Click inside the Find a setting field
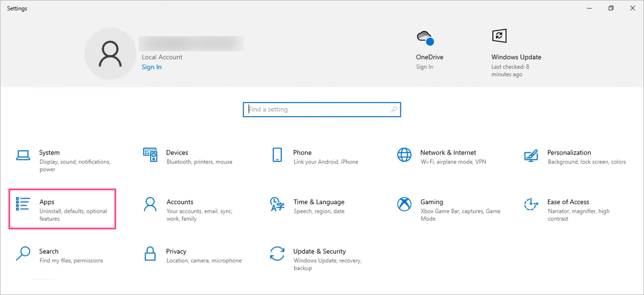The image size is (644, 295). pyautogui.click(x=321, y=109)
